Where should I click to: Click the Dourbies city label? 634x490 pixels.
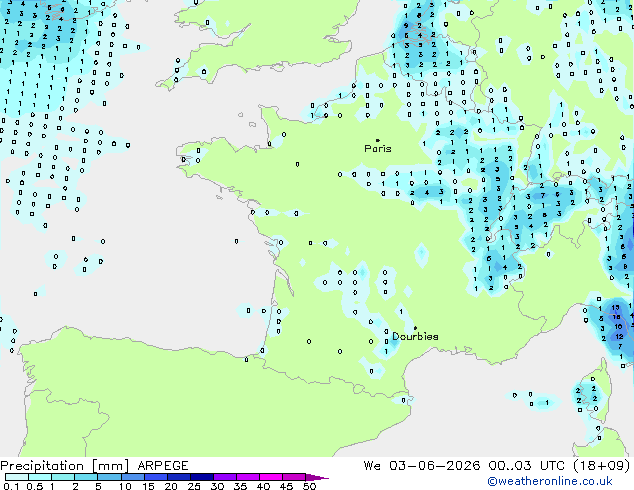coord(415,336)
